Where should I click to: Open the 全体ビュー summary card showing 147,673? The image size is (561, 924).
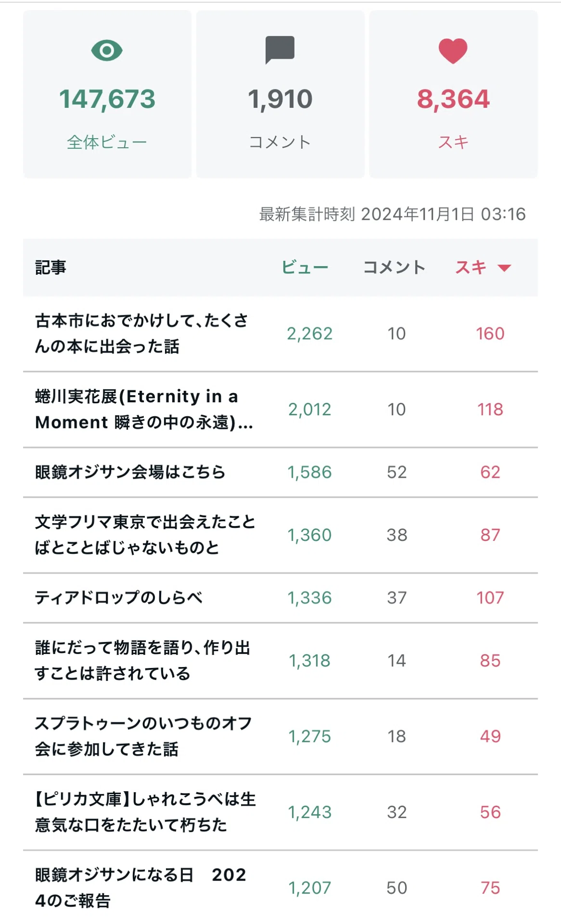tap(107, 94)
